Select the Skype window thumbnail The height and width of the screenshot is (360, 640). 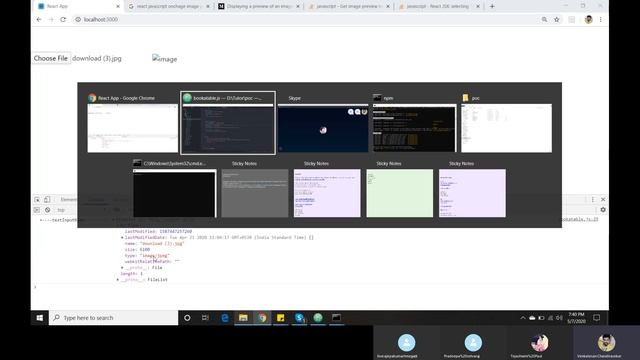click(x=323, y=123)
